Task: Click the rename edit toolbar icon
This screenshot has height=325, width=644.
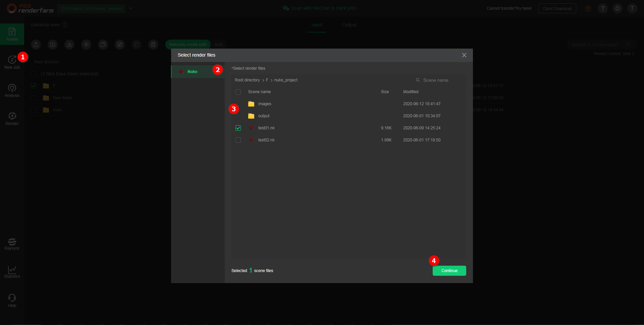Action: pyautogui.click(x=120, y=44)
